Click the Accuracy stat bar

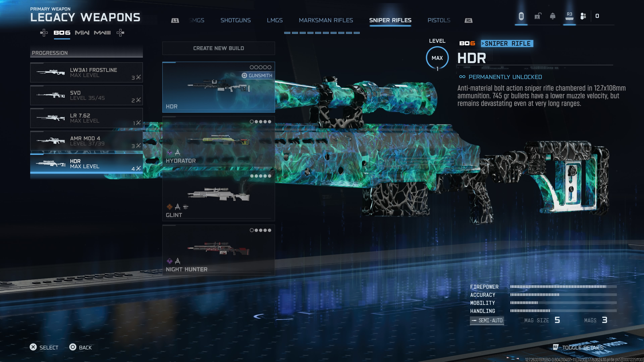pos(563,295)
